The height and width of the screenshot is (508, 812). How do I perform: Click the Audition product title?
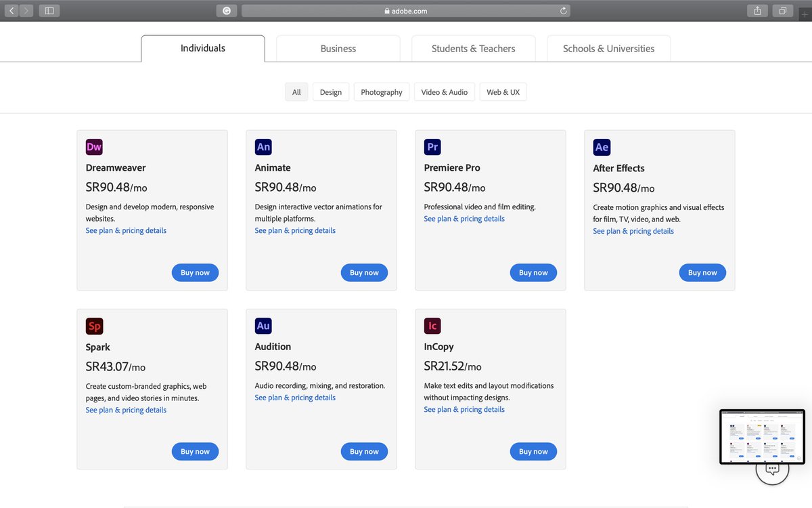[273, 346]
